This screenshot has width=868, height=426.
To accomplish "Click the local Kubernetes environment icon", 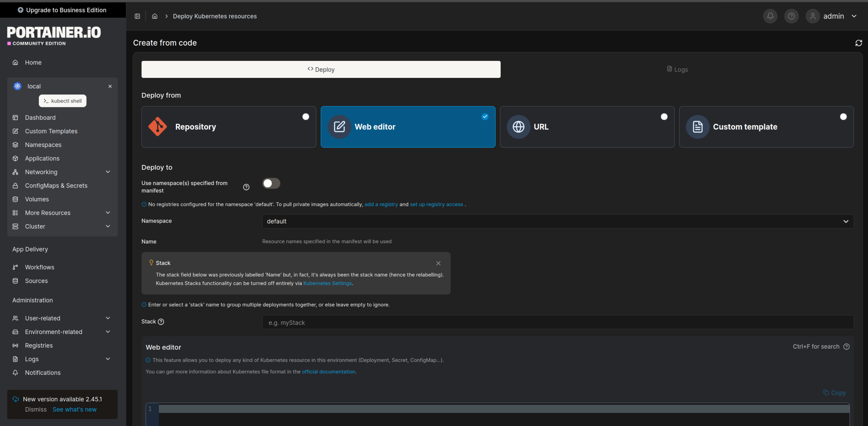I will tap(17, 86).
